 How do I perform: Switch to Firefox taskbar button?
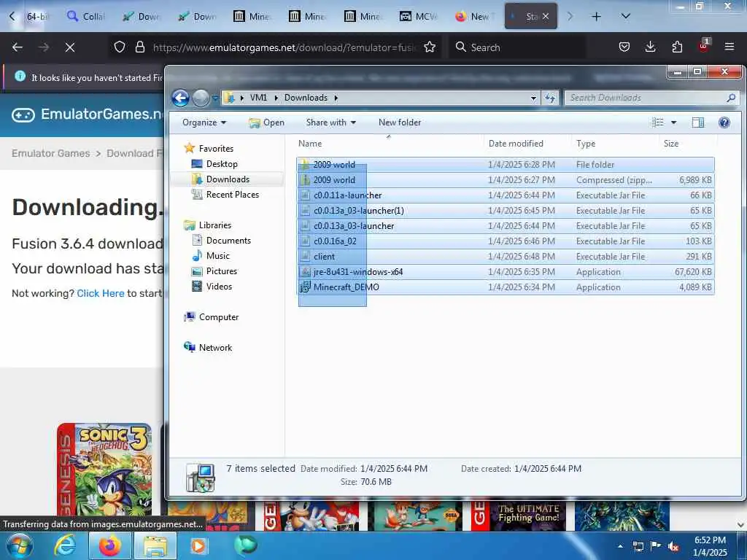click(x=109, y=545)
